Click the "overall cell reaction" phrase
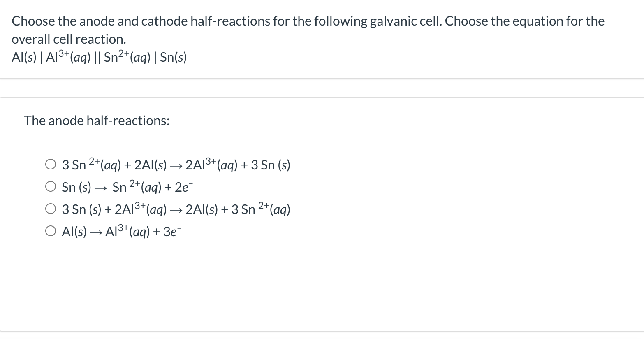 pyautogui.click(x=71, y=40)
